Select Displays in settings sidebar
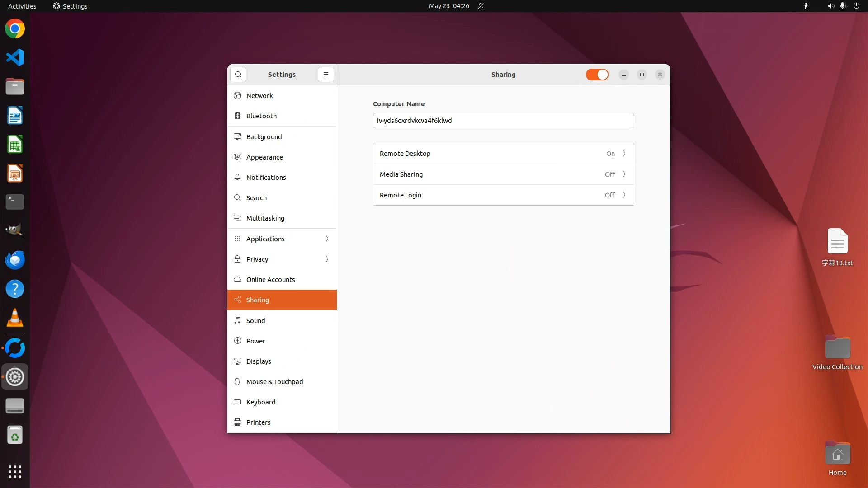 [259, 361]
